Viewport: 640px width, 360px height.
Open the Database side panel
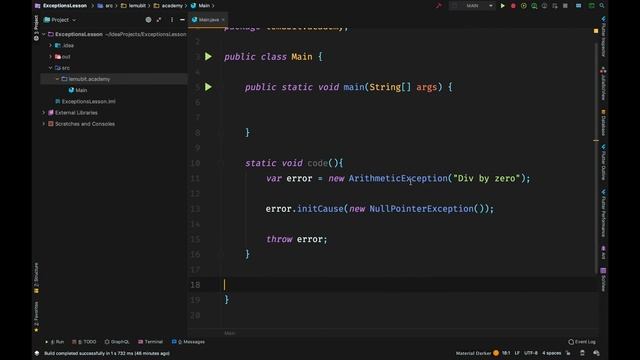(x=603, y=122)
